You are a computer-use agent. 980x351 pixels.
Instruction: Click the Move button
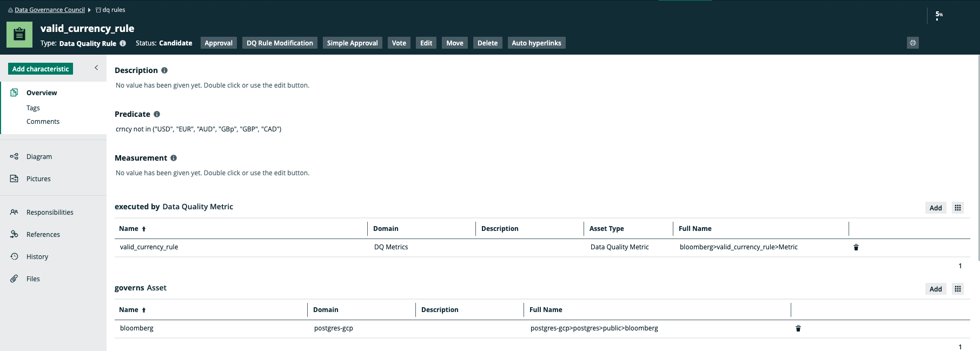(455, 43)
